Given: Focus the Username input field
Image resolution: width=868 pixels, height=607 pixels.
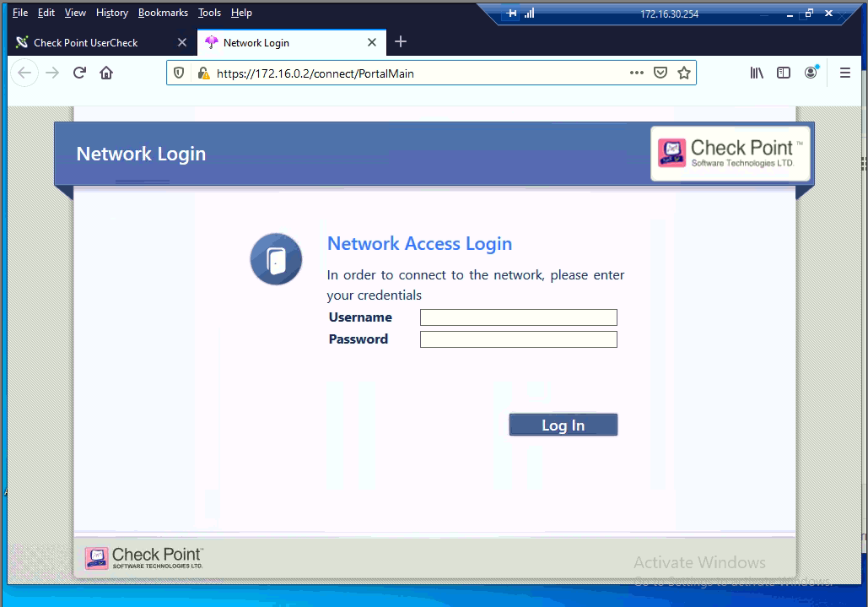Looking at the screenshot, I should [x=518, y=317].
